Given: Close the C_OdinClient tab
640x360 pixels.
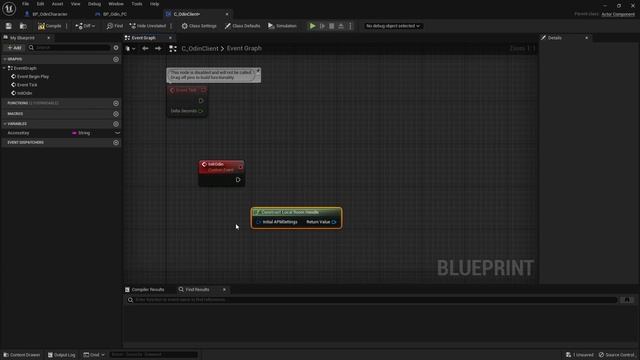Looking at the screenshot, I should [227, 14].
